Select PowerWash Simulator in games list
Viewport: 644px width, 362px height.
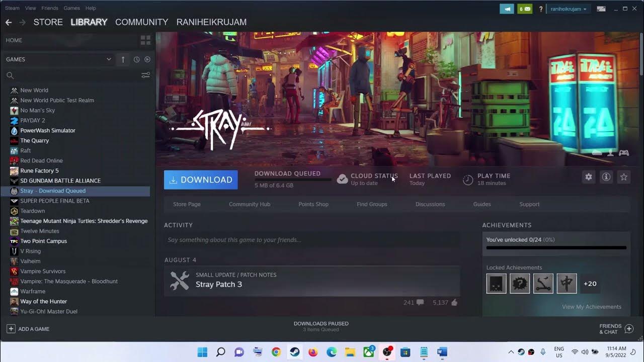tap(48, 130)
